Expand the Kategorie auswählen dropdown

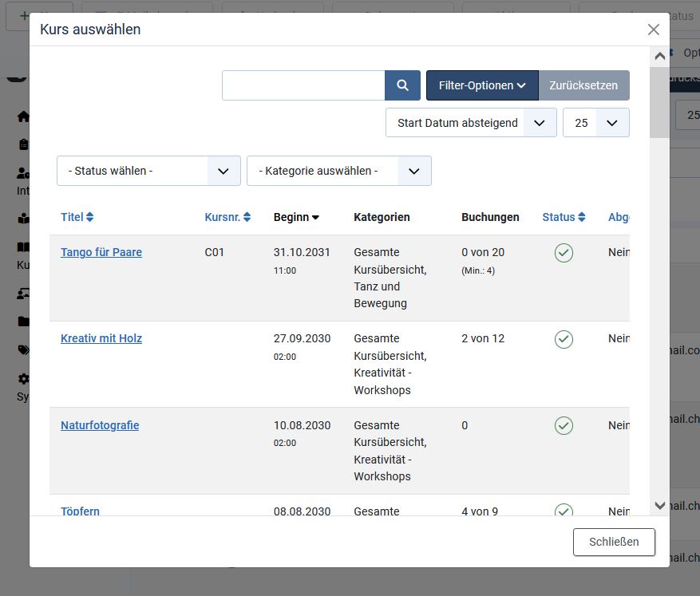[339, 171]
